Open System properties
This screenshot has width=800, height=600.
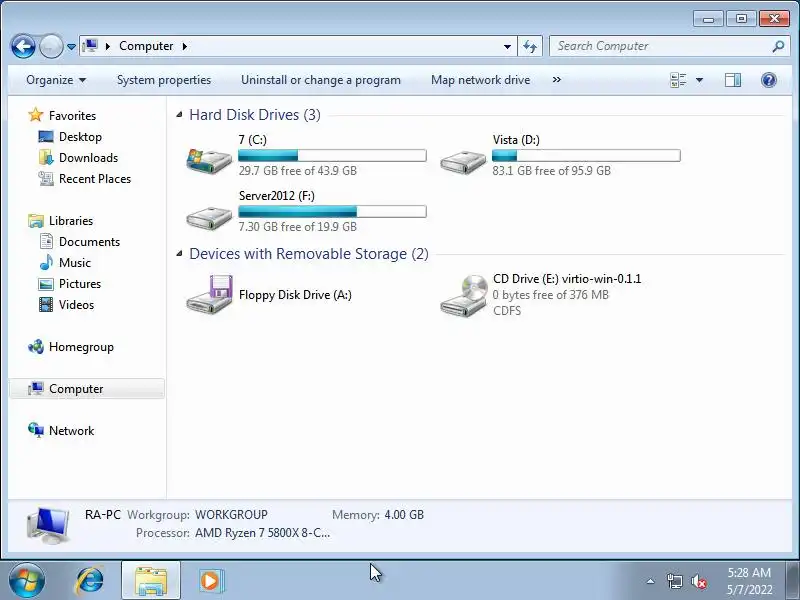pos(164,80)
